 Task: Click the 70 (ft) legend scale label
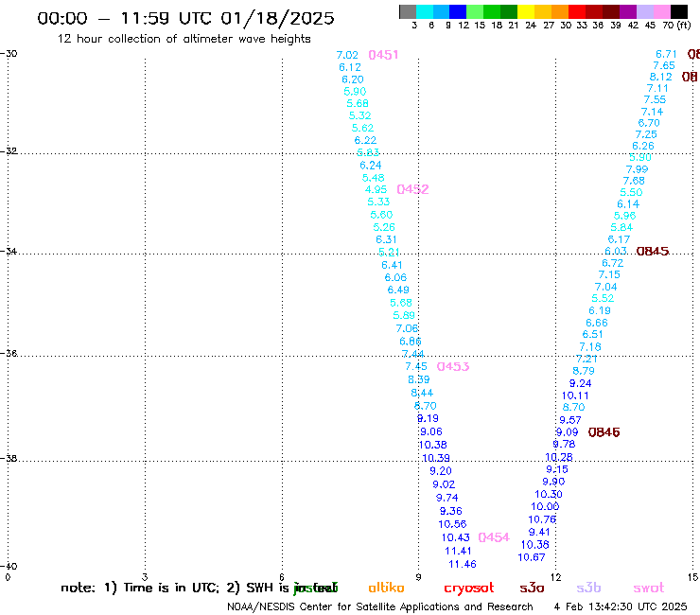click(676, 25)
